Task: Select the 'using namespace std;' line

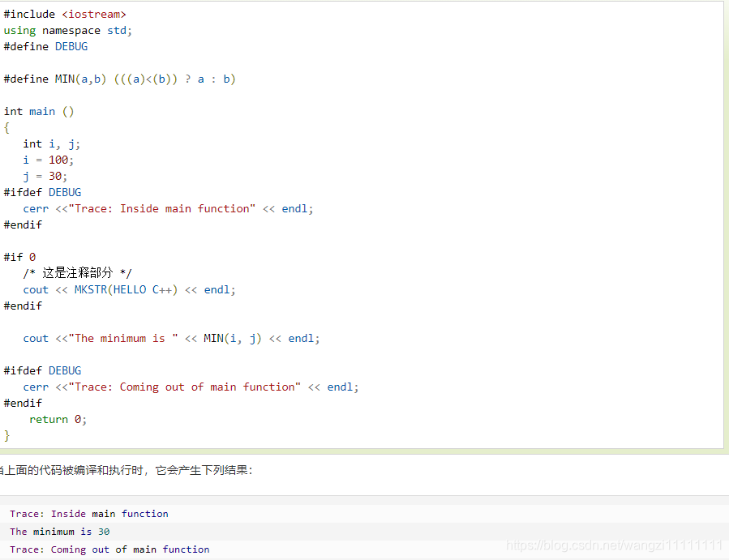Action: [68, 31]
